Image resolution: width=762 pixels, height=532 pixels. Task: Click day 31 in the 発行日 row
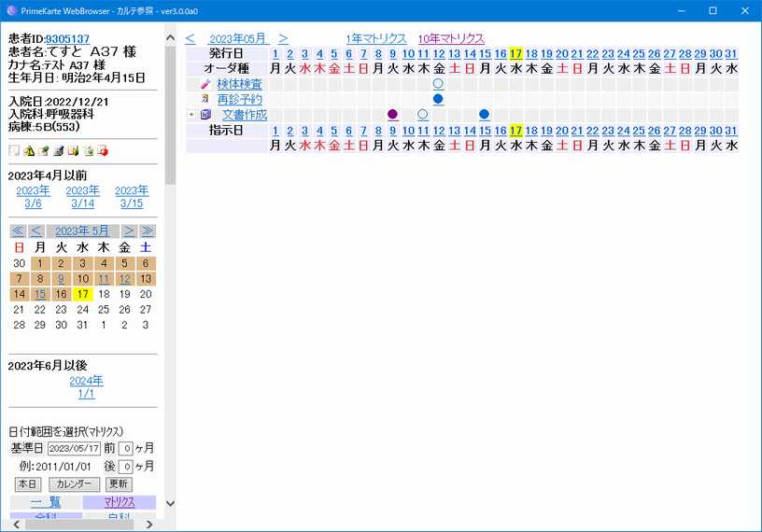[731, 54]
